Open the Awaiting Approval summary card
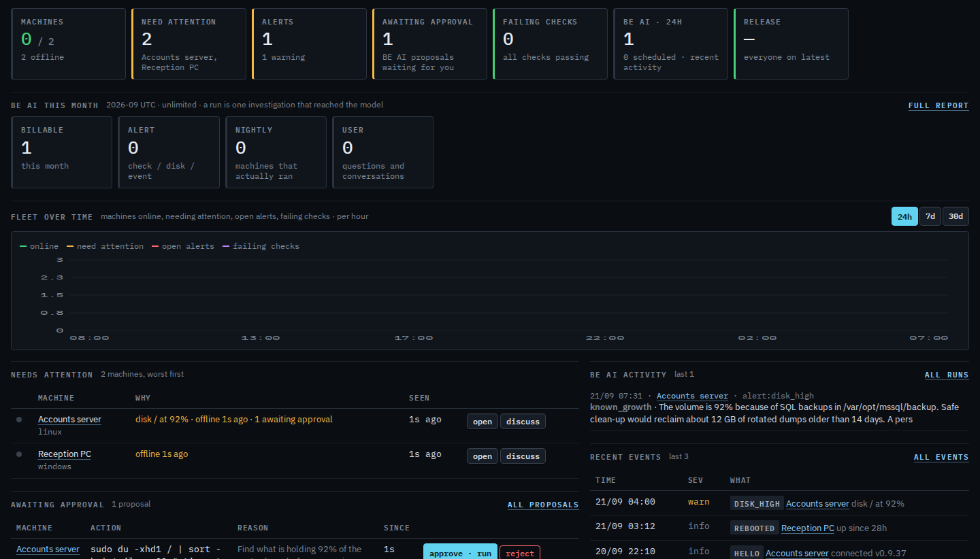980x559 pixels. [429, 44]
